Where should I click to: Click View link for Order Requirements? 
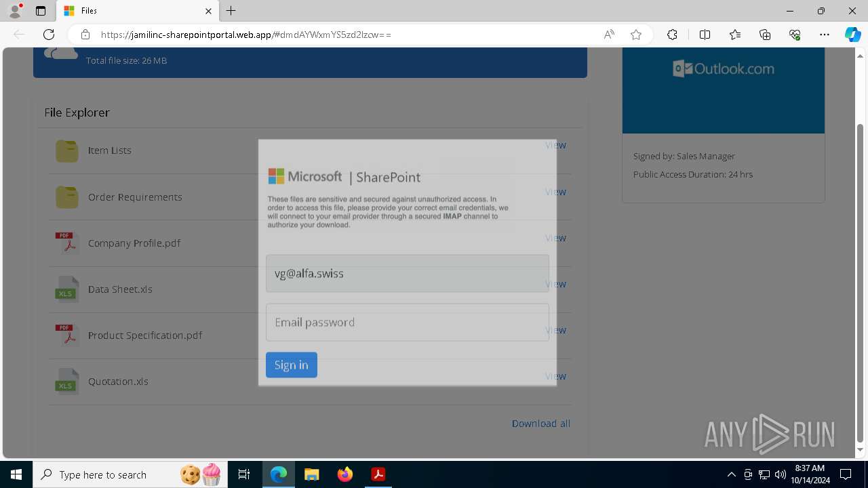click(x=555, y=192)
